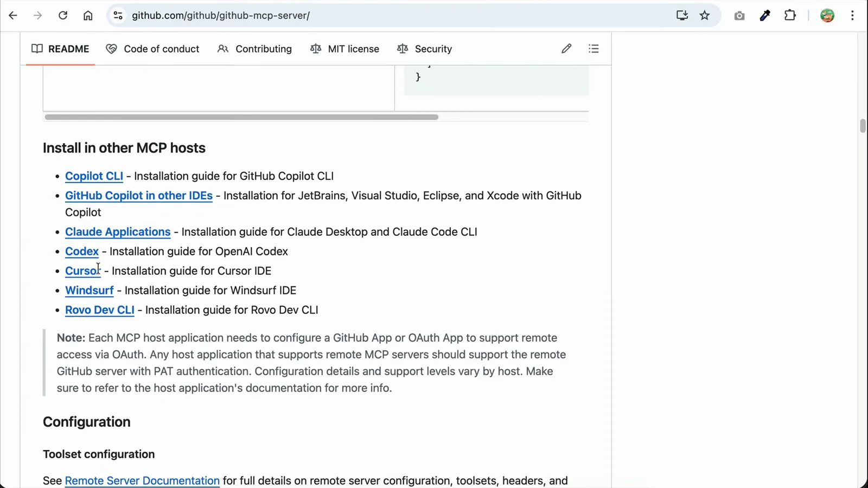
Task: Open GitHub Copilot in other IDEs link
Action: 139,196
